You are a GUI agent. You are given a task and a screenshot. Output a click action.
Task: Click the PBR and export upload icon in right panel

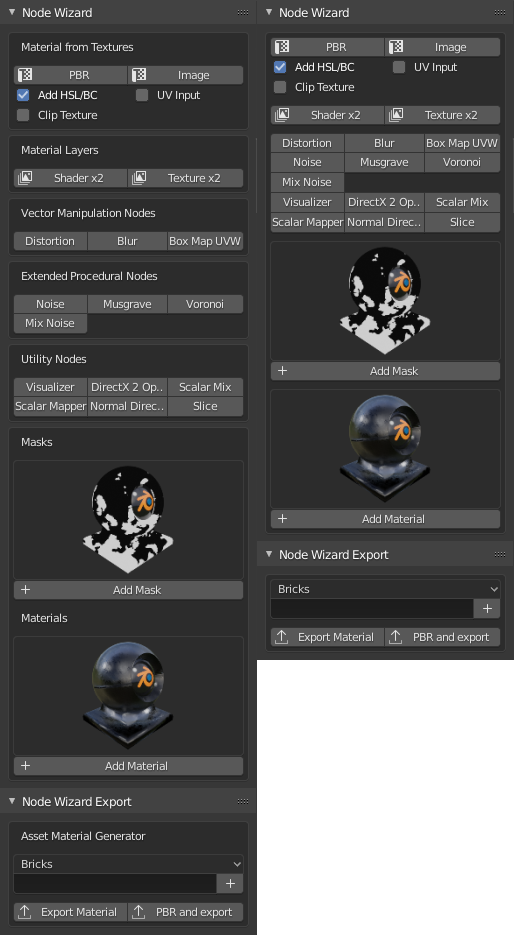click(396, 637)
